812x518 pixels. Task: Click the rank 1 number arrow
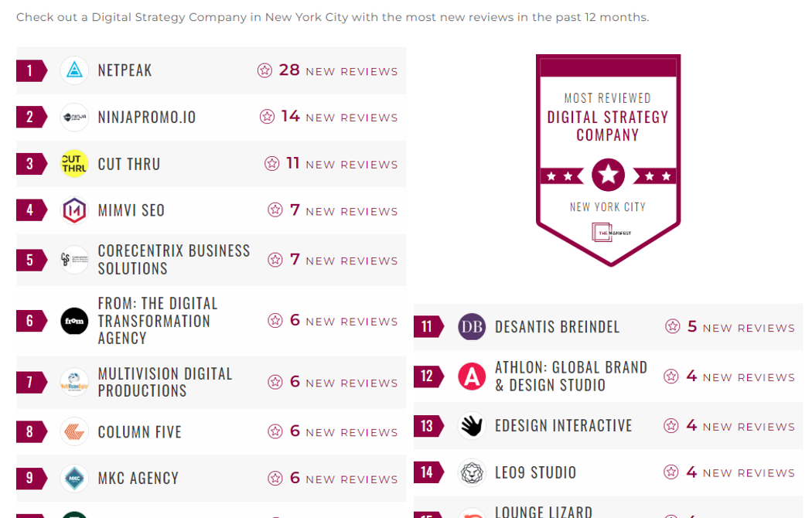(x=31, y=71)
